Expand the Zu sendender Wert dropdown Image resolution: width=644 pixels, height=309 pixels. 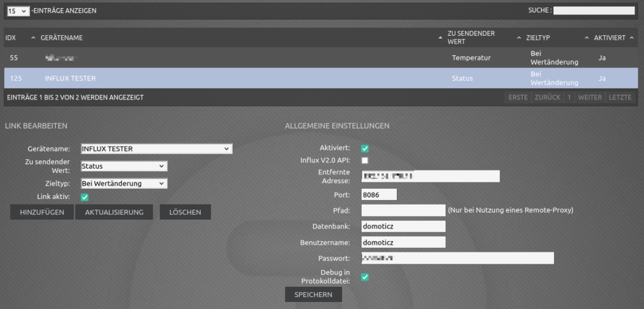pyautogui.click(x=123, y=166)
